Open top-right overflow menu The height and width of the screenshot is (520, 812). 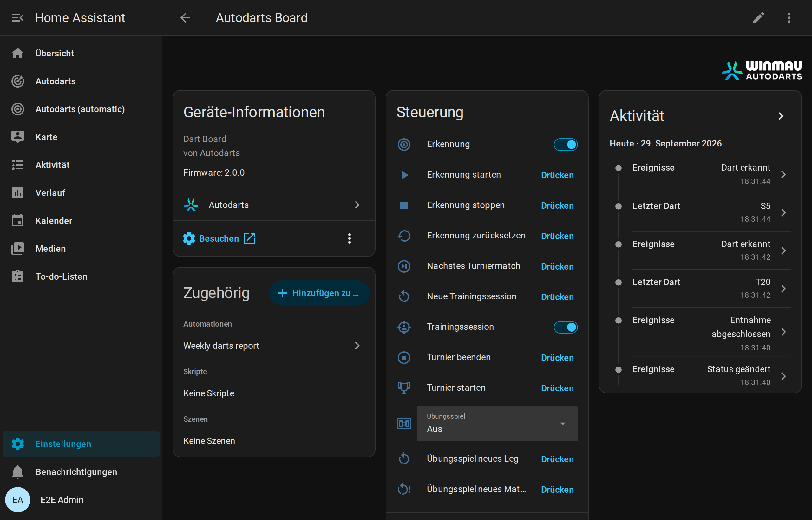[x=789, y=17]
